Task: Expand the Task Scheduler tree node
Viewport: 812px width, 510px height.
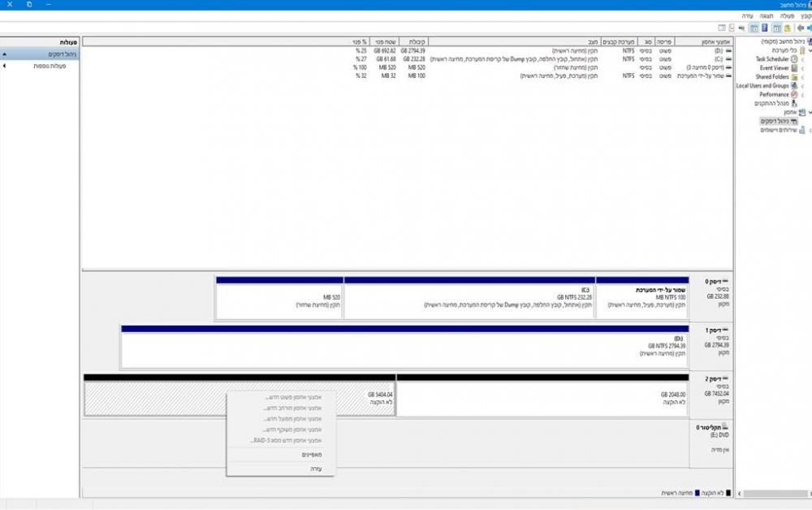Action: pos(802,59)
